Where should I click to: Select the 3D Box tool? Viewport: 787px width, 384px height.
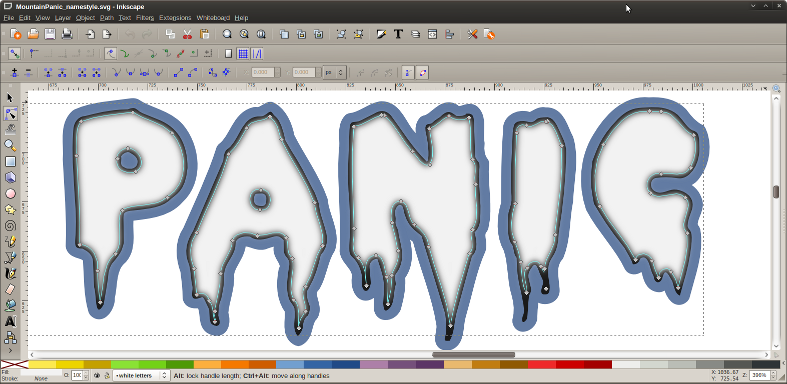[x=10, y=178]
